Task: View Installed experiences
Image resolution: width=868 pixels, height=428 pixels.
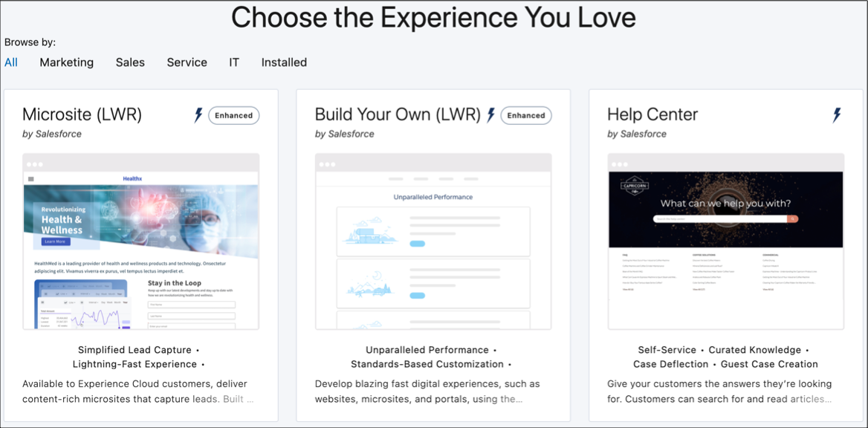Action: click(284, 62)
